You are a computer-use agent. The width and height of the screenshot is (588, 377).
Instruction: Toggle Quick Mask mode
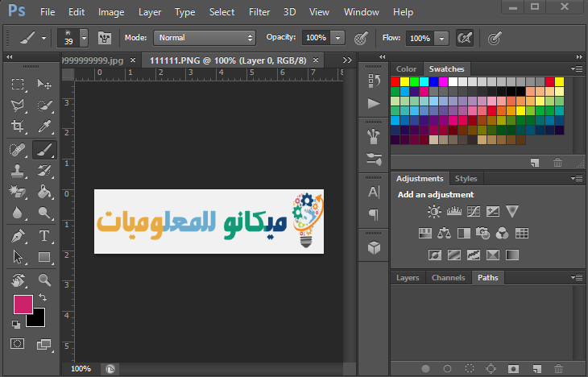pos(18,344)
